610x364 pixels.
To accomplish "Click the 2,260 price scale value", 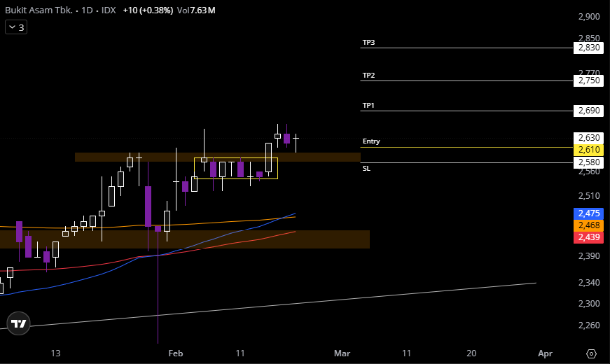I will point(588,325).
